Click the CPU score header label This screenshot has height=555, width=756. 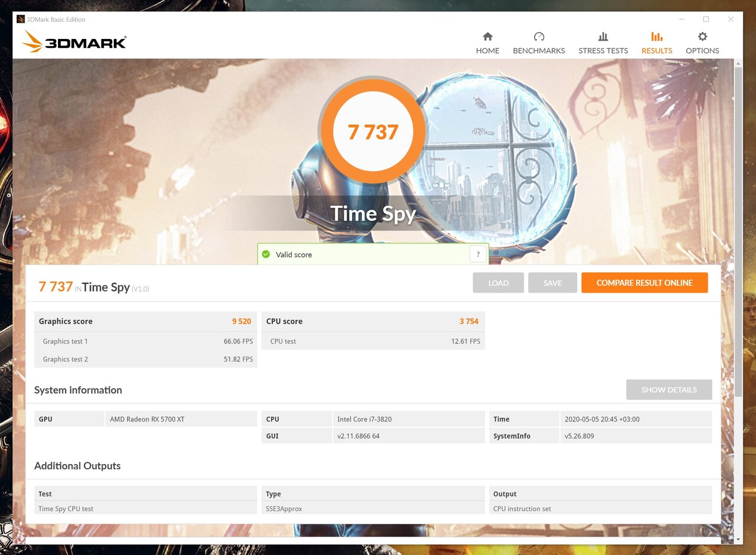click(x=284, y=321)
